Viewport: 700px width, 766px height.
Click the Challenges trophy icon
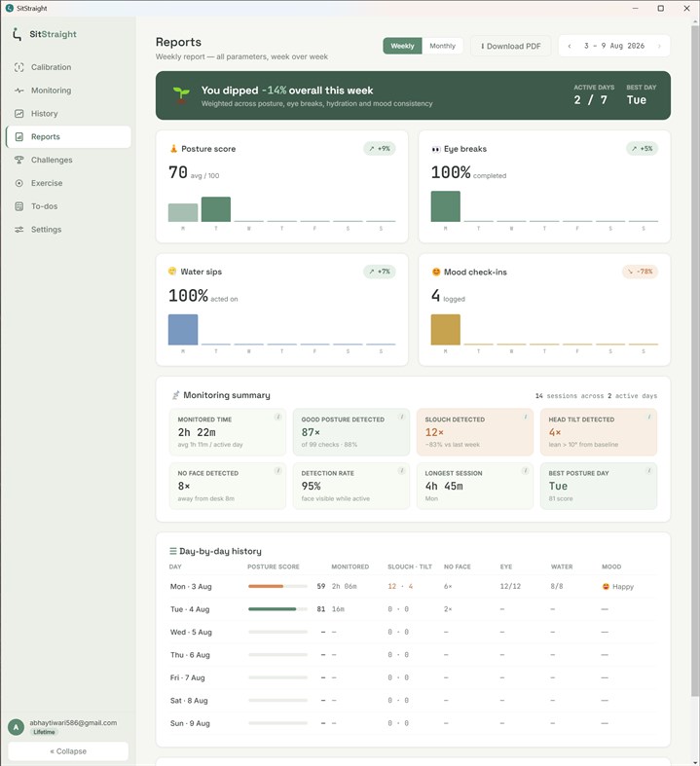pos(19,160)
